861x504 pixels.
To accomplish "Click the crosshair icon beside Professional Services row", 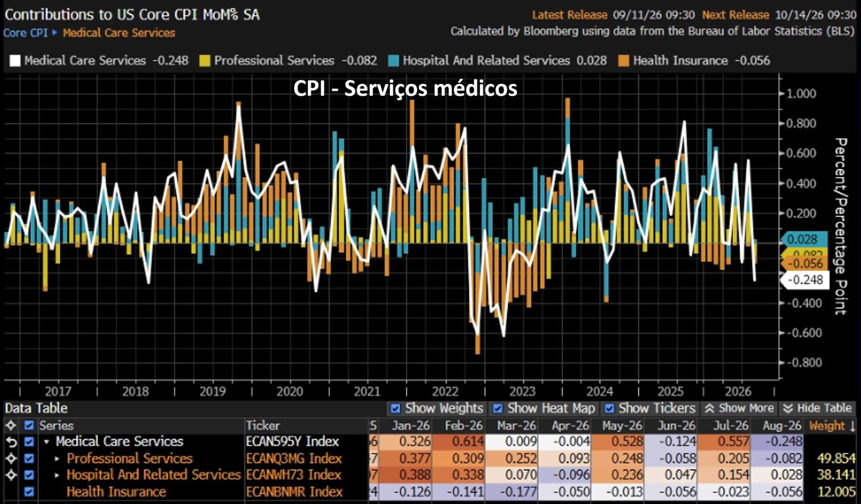I will [10, 458].
